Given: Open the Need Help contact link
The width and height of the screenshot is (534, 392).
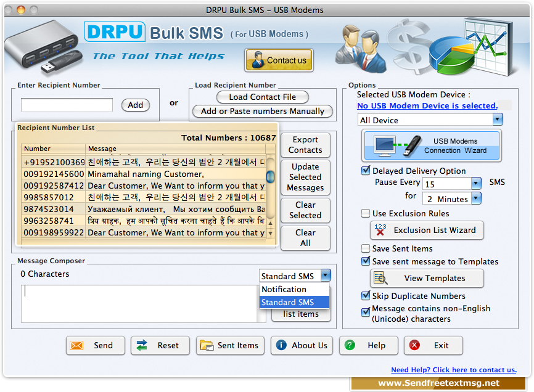Looking at the screenshot, I should (453, 370).
